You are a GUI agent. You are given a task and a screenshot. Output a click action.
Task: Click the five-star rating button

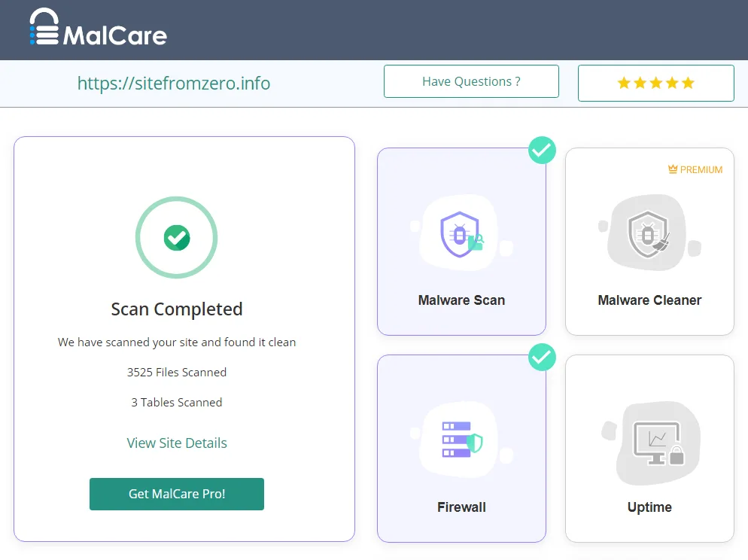(x=655, y=83)
